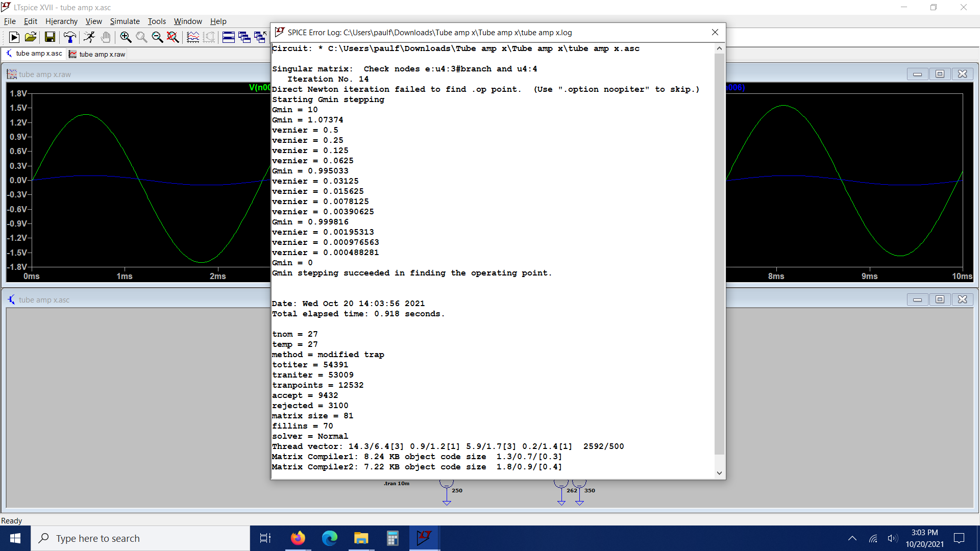Viewport: 980px width, 551px height.
Task: Open the Window menu
Action: 188,21
